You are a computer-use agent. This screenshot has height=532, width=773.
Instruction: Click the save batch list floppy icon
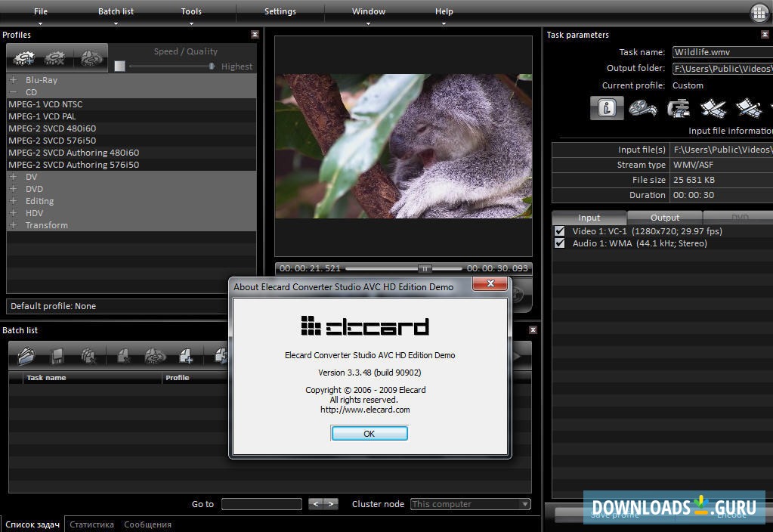coord(57,355)
